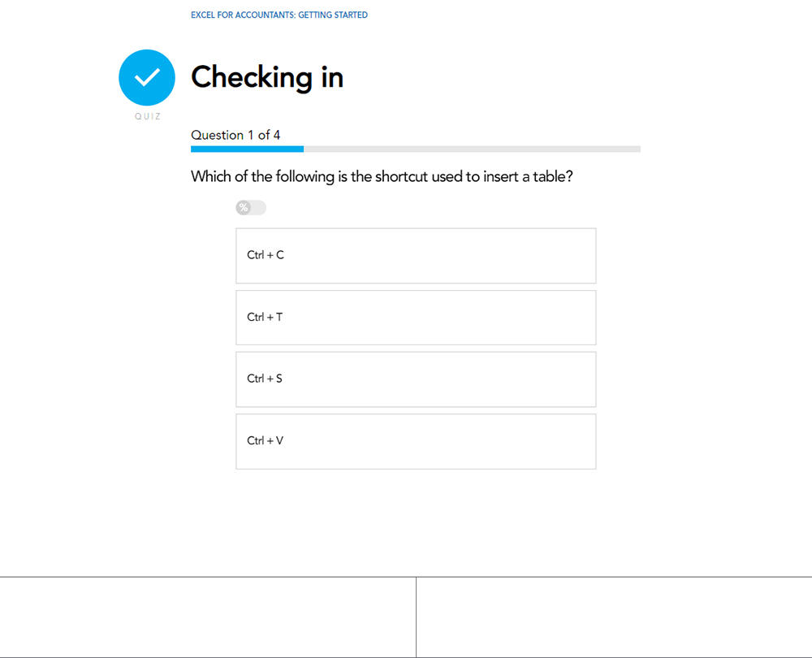Toggle the gray percent switch track
Screen dimensions: 812x658
(x=257, y=208)
